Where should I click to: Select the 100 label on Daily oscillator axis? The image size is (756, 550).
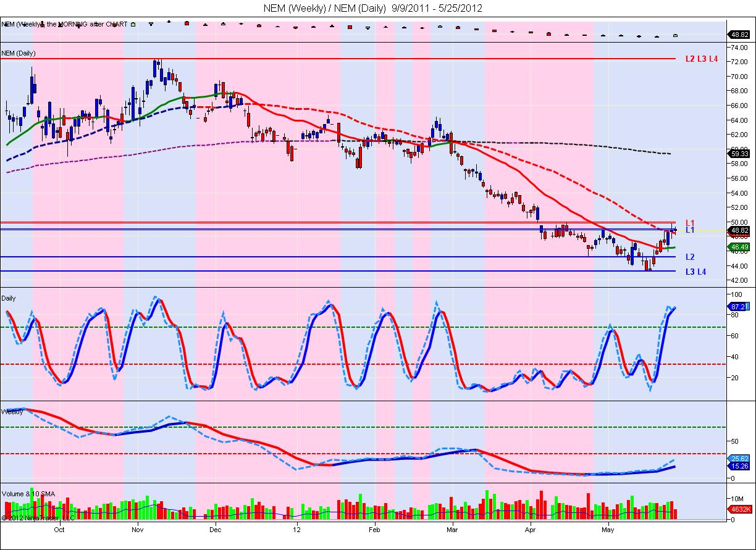736,294
